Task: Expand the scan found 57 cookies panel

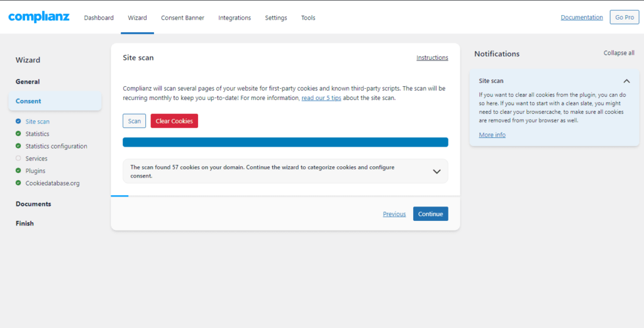Action: pyautogui.click(x=436, y=171)
